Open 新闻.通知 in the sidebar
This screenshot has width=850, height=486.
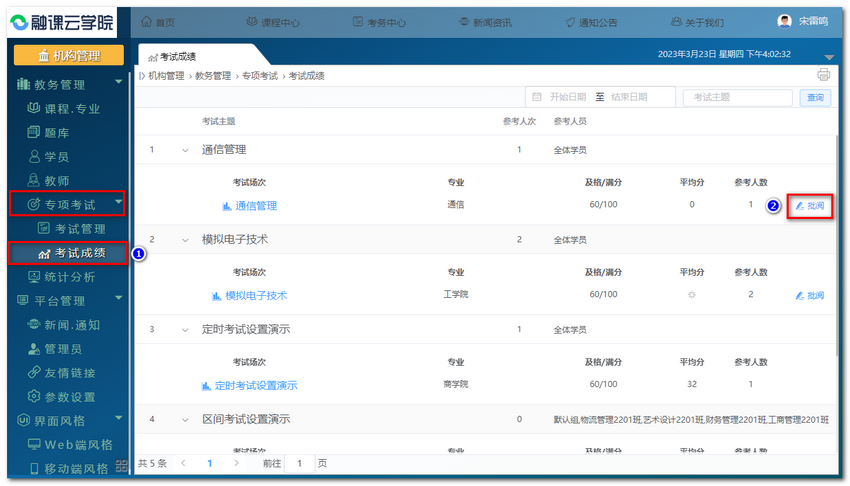(x=63, y=325)
